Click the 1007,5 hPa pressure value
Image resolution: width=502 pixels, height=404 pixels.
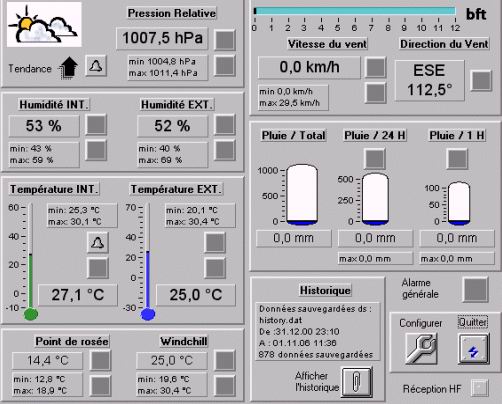coord(162,38)
